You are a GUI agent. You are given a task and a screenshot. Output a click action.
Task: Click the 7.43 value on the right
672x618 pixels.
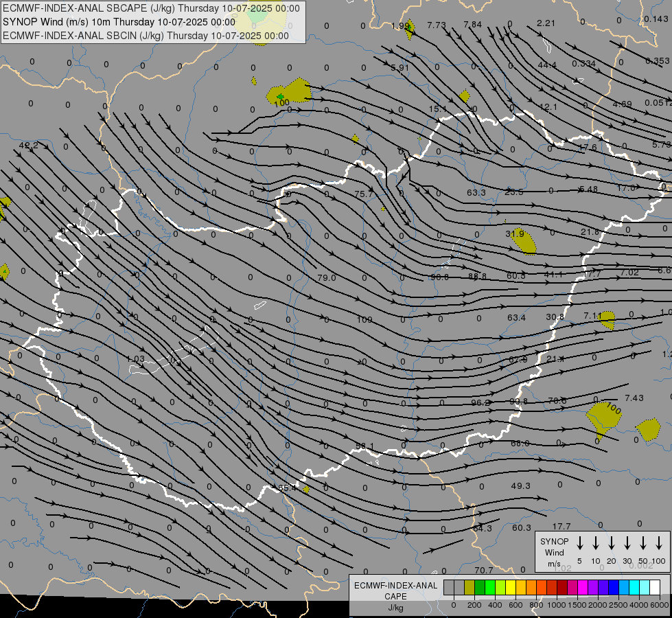click(634, 398)
